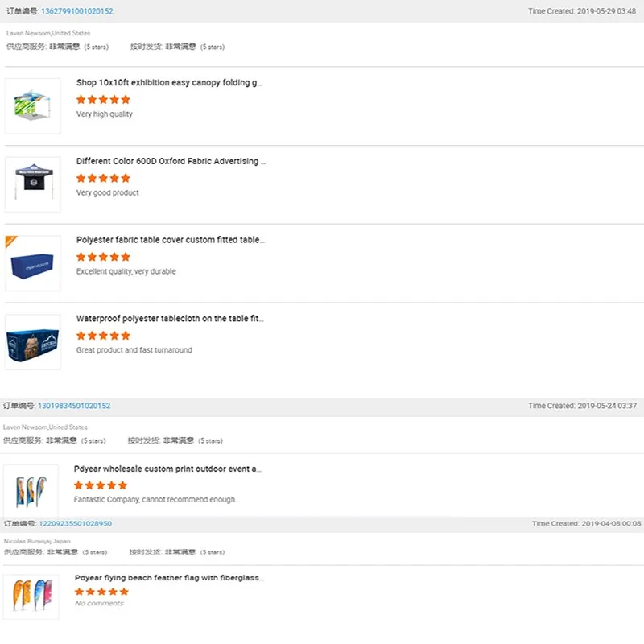644x644 pixels.
Task: Open the Different Color 600D Oxford Fabric title
Action: pyautogui.click(x=171, y=161)
